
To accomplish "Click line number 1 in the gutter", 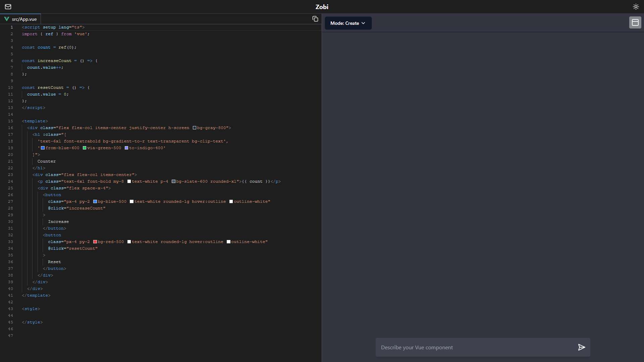I will point(12,27).
